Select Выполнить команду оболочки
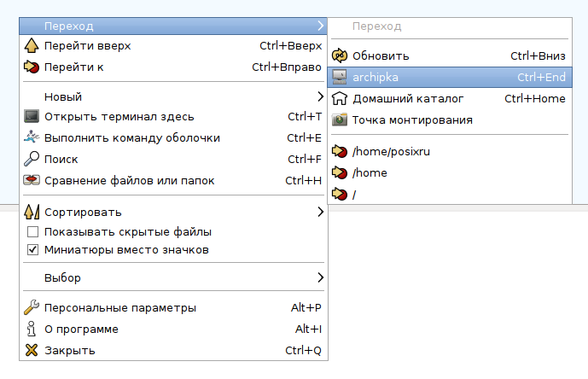Screen dimensions: 588x379 click(173, 137)
